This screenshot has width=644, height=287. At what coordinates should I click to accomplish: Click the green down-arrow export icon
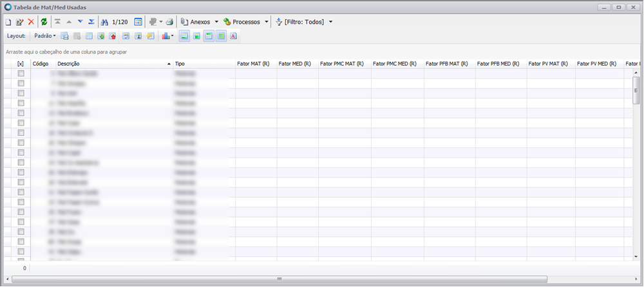[x=101, y=36]
